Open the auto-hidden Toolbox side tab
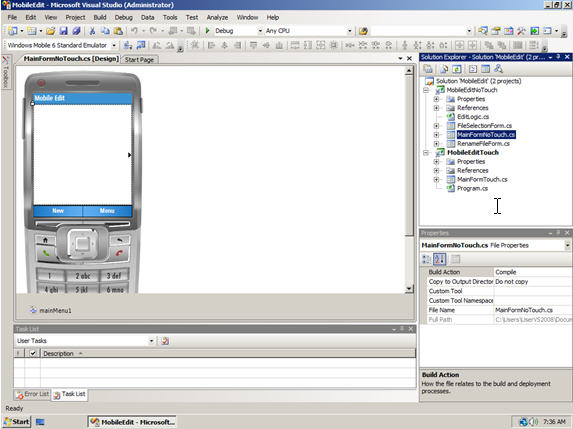The image size is (573, 429). click(x=5, y=72)
